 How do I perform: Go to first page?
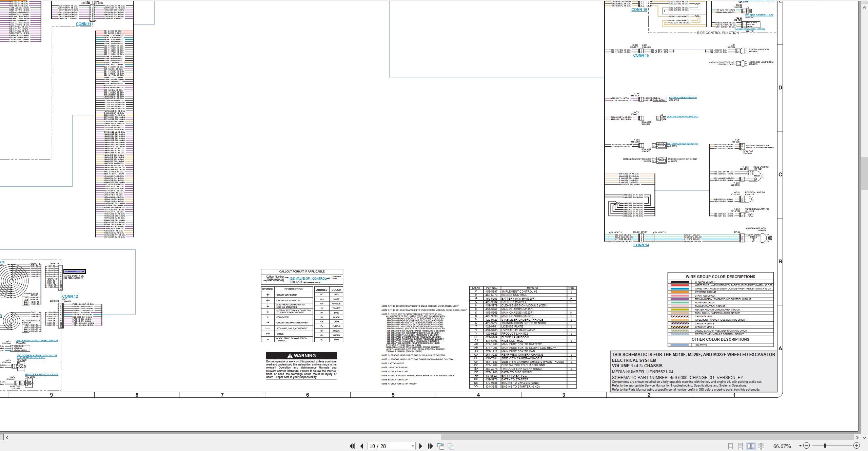352,446
